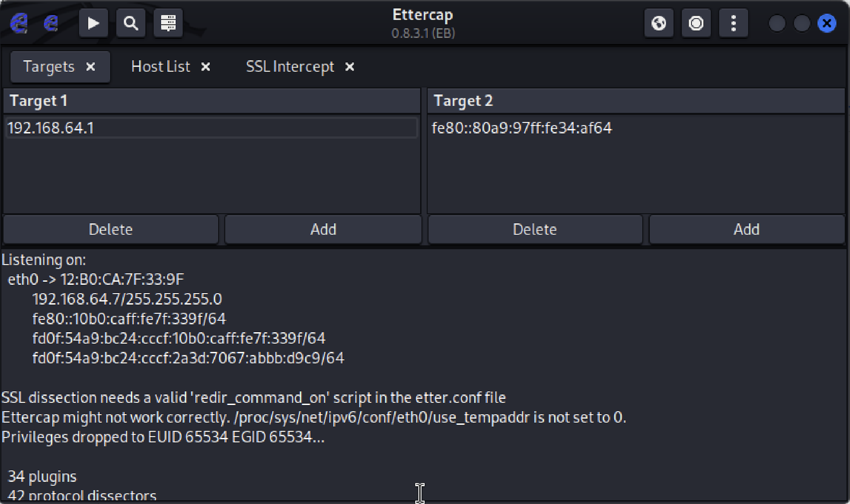Image resolution: width=850 pixels, height=504 pixels.
Task: Click the fe80::10b0:caff:fe7f:339f/64 log line
Action: pos(129,319)
